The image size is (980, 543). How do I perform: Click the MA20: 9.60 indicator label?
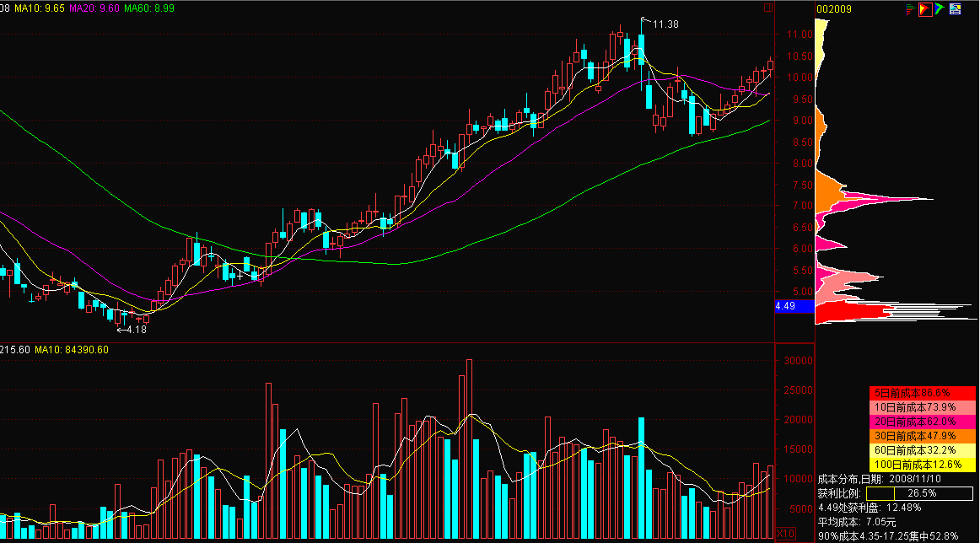(94, 8)
